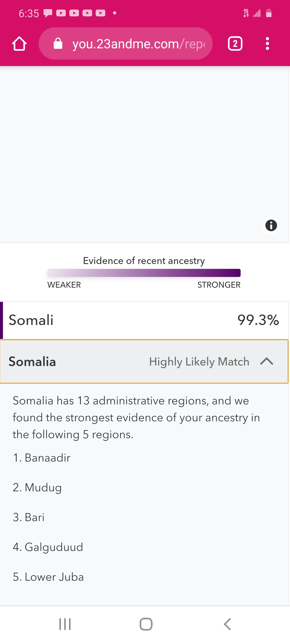Tap the Evidence of recent ancestry gradient bar
The height and width of the screenshot is (644, 290).
(144, 273)
